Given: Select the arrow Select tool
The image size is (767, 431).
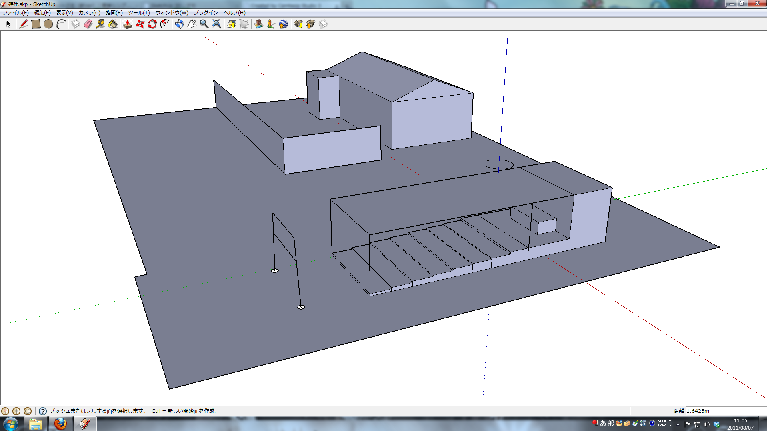Looking at the screenshot, I should (7, 24).
